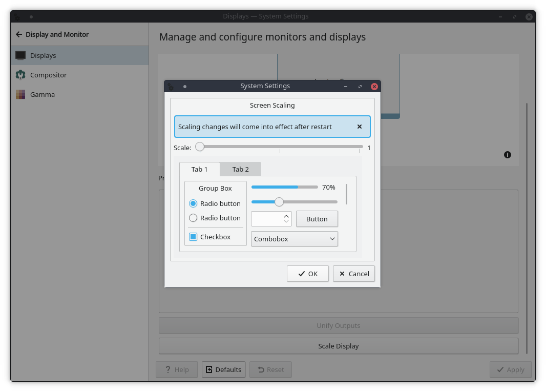This screenshot has height=392, width=546.
Task: Click the 70% progress bar
Action: (284, 187)
